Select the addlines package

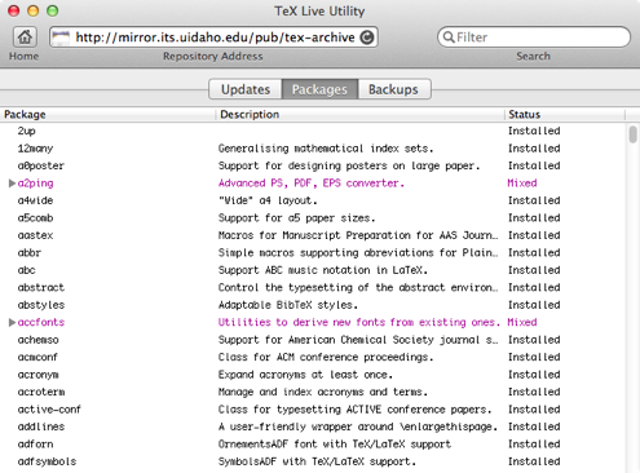point(41,427)
